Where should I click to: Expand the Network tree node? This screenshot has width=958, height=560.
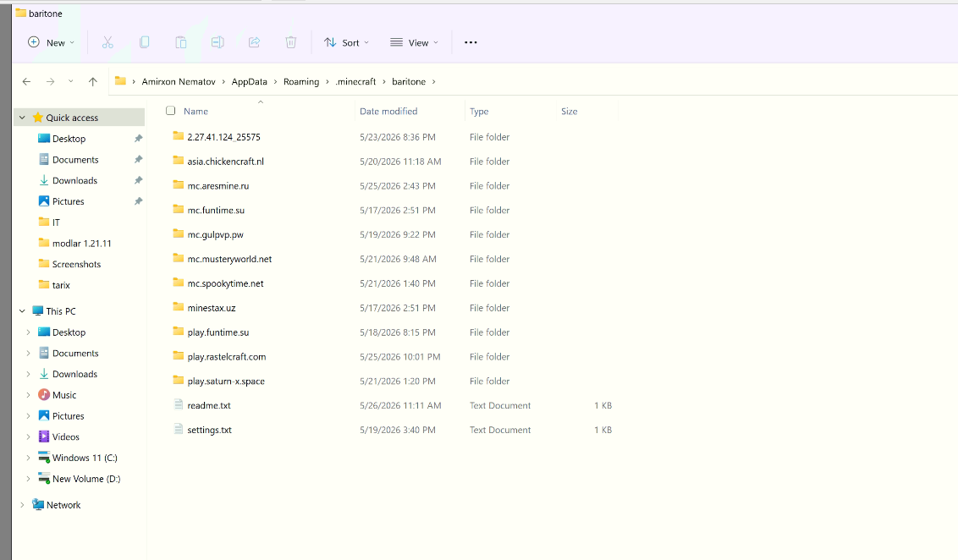(22, 504)
